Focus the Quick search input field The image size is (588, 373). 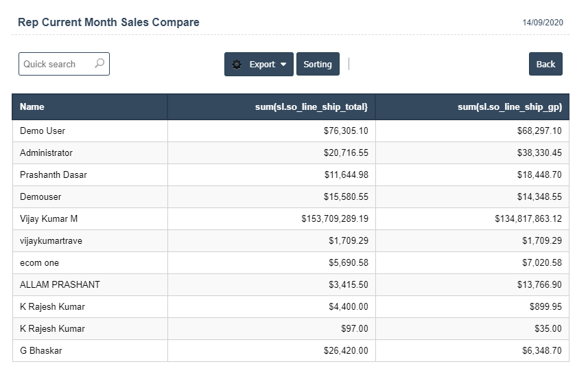point(55,64)
